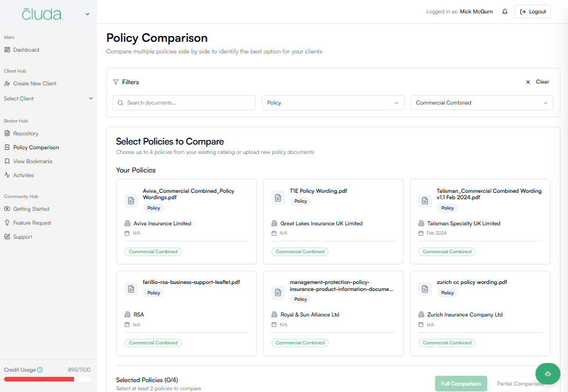Click the Credit Usage help icon
This screenshot has height=392, width=568.
40,370
